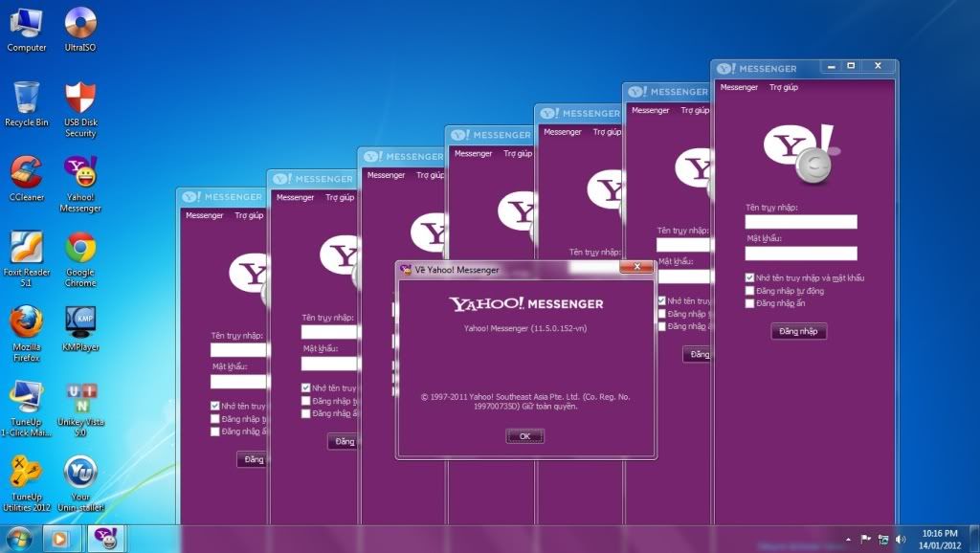
Task: Open Messenger menu in second-from-left window
Action: (295, 197)
